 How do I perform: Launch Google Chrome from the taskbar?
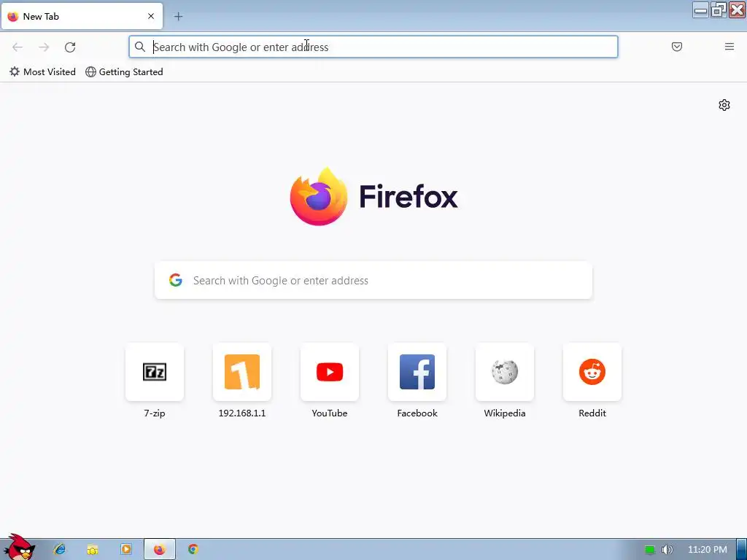tap(193, 550)
